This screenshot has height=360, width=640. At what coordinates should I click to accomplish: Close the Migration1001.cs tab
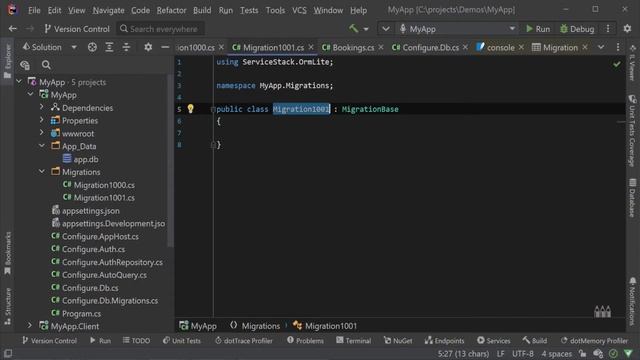pos(311,47)
